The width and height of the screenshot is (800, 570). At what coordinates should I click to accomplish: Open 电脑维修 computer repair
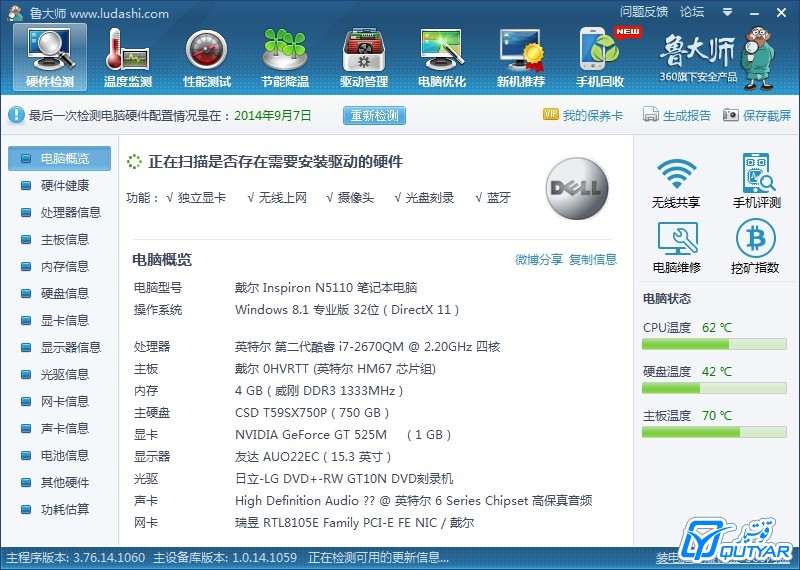pyautogui.click(x=677, y=248)
